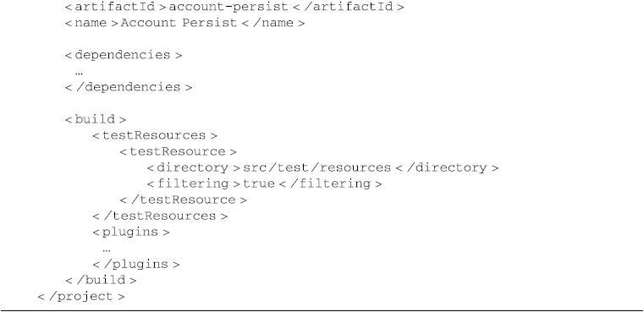This screenshot has width=644, height=312.
Task: Click the closing testResource tag
Action: (x=183, y=200)
